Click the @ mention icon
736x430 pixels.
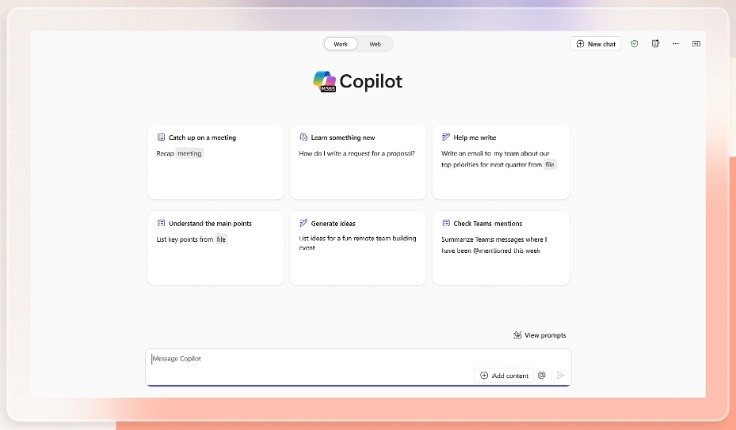click(542, 375)
